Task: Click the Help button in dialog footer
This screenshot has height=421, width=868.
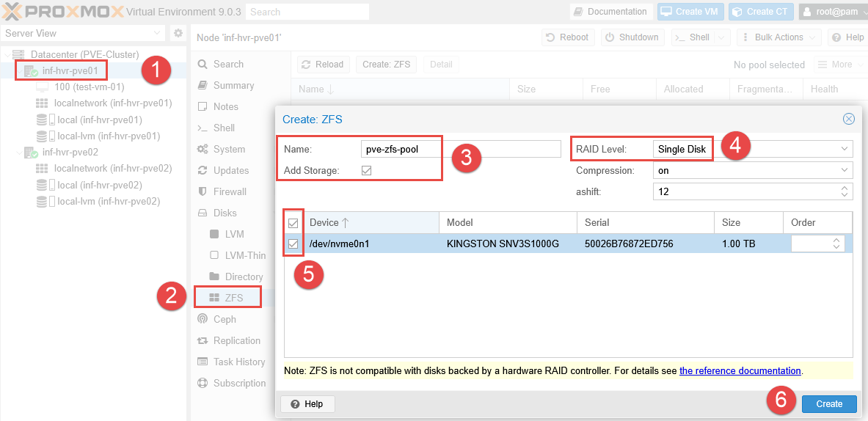Action: coord(307,404)
